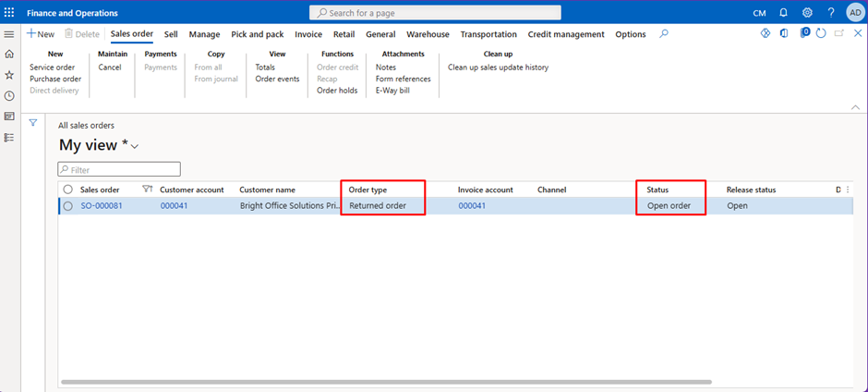
Task: Open customer account link 000041
Action: click(172, 205)
